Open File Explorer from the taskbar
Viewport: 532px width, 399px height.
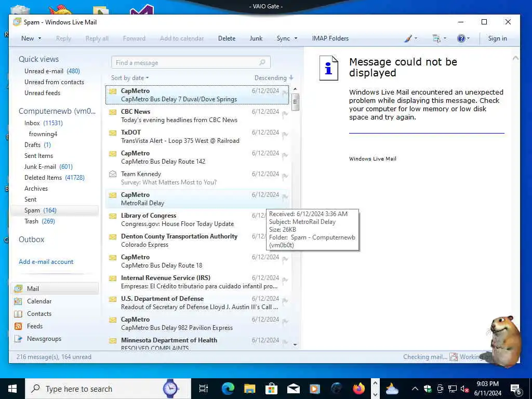coord(250,389)
